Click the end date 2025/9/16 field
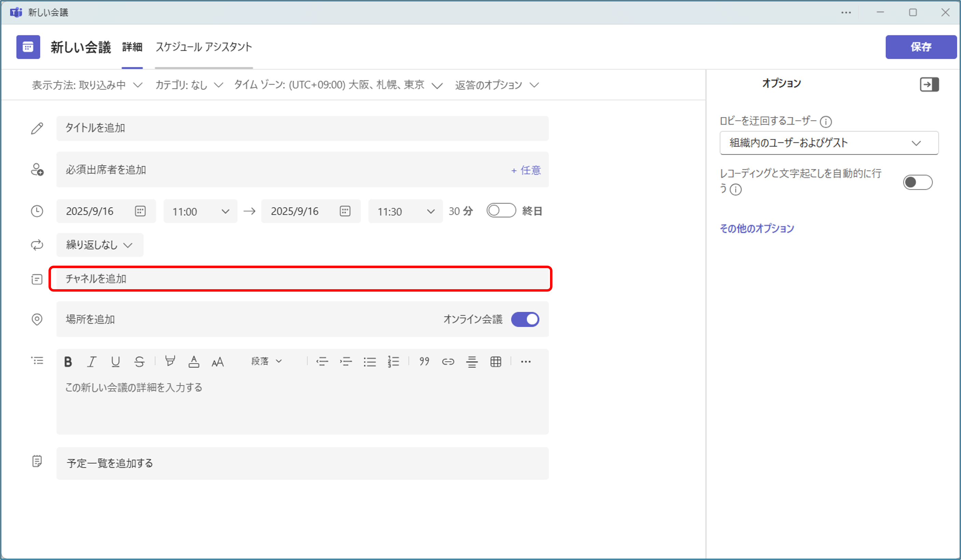 click(x=311, y=211)
